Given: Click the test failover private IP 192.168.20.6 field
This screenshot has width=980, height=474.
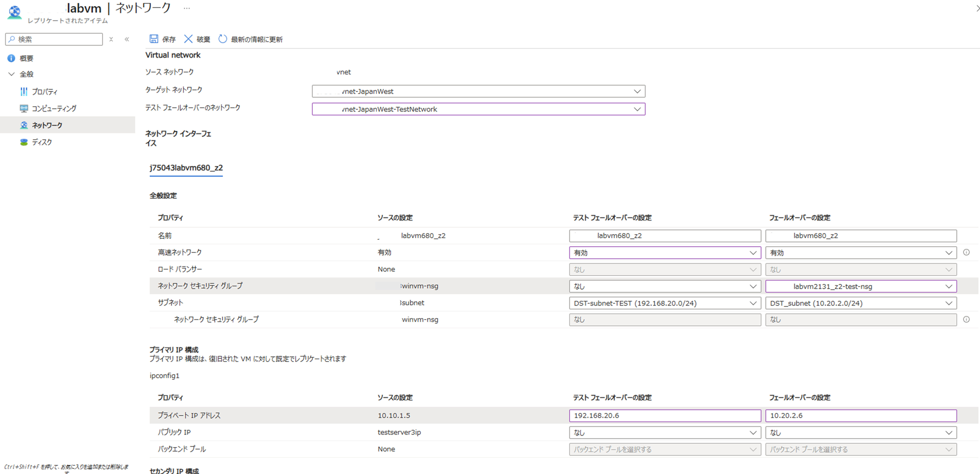Looking at the screenshot, I should pyautogui.click(x=665, y=415).
